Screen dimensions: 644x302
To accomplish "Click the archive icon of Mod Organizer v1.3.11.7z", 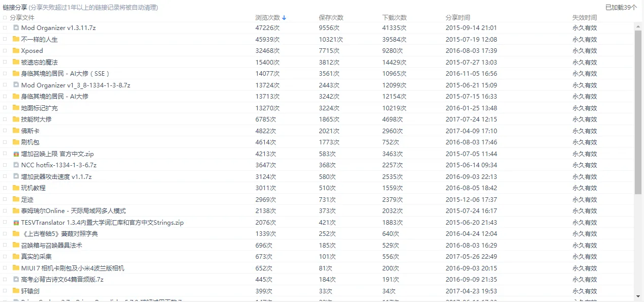I will (x=16, y=28).
